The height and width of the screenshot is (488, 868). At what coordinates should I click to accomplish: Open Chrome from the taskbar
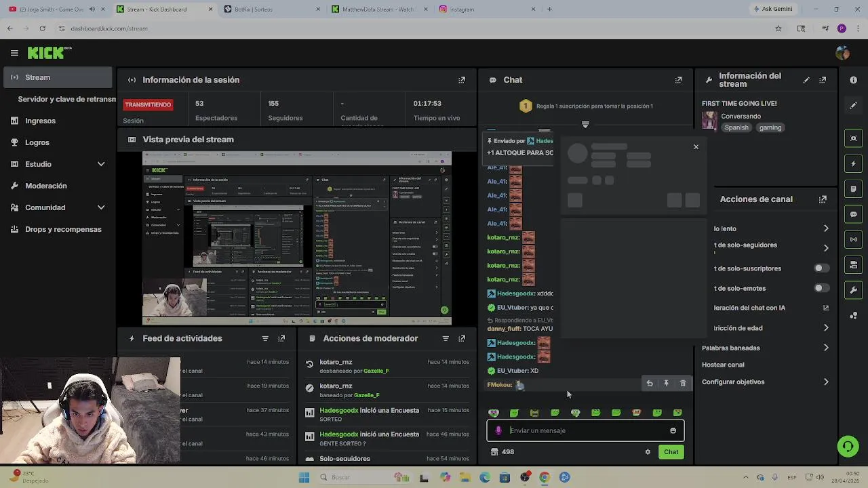pyautogui.click(x=544, y=477)
